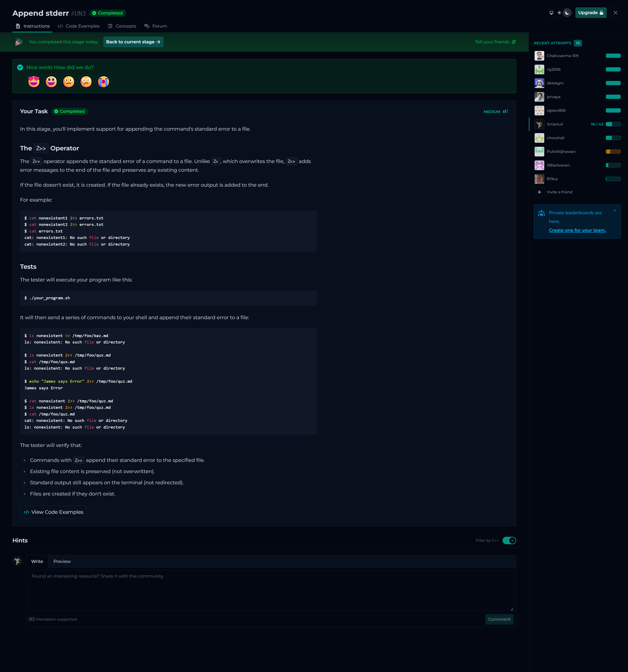Select the crying emoji feedback
The width and height of the screenshot is (628, 672).
(103, 82)
